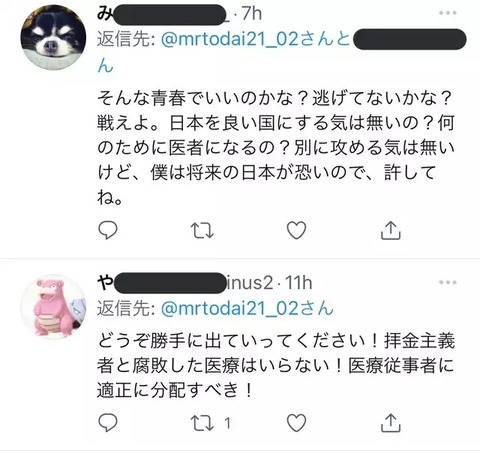Open the first tweet's author name starting with み
This screenshot has height=451, width=480.
pos(163,14)
